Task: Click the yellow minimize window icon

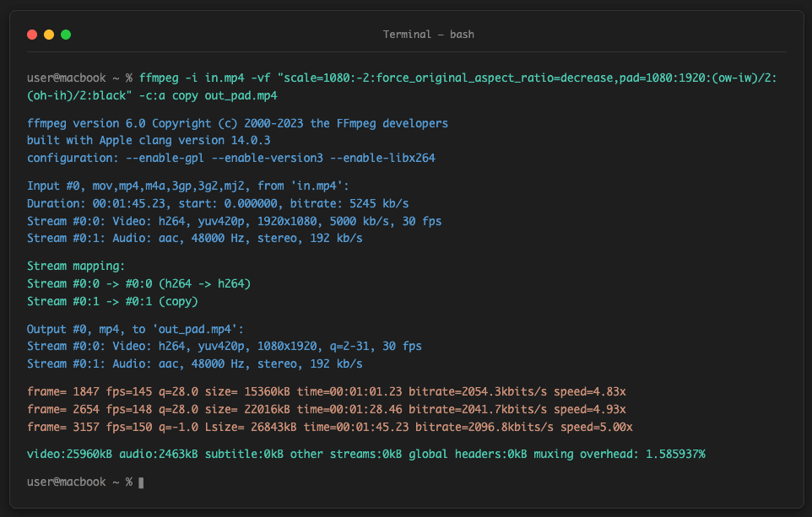Action: pos(47,34)
